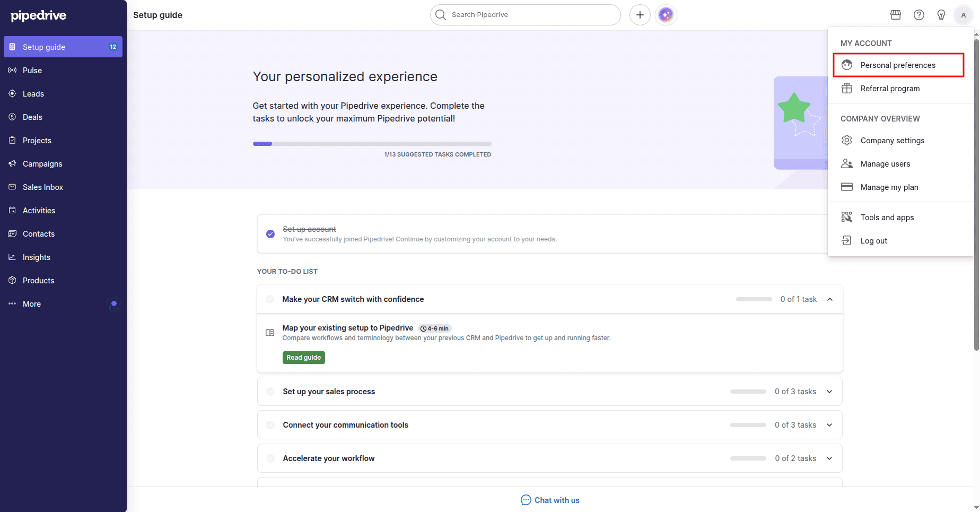Click Map your existing setup to Pipedrive
This screenshot has width=980, height=512.
(x=348, y=328)
